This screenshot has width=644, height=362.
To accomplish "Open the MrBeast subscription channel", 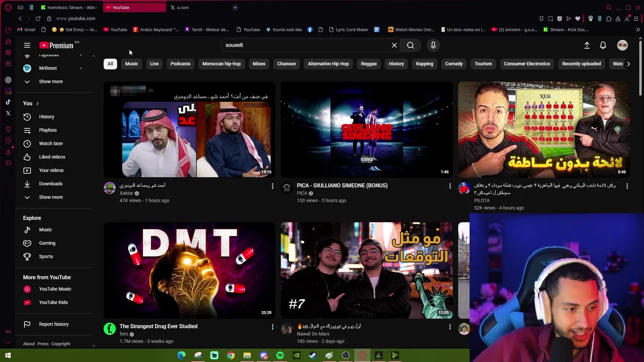I will [x=48, y=68].
